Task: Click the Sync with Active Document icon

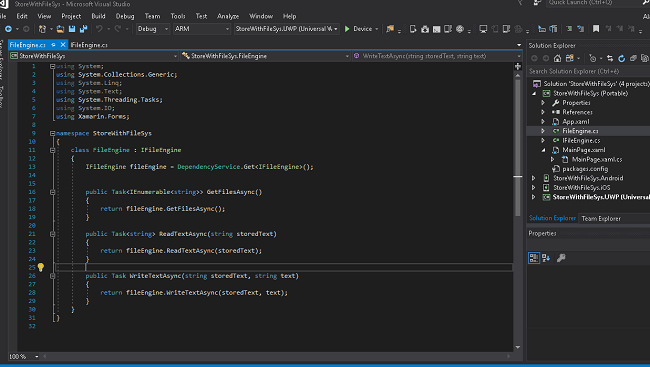Action: (x=610, y=58)
